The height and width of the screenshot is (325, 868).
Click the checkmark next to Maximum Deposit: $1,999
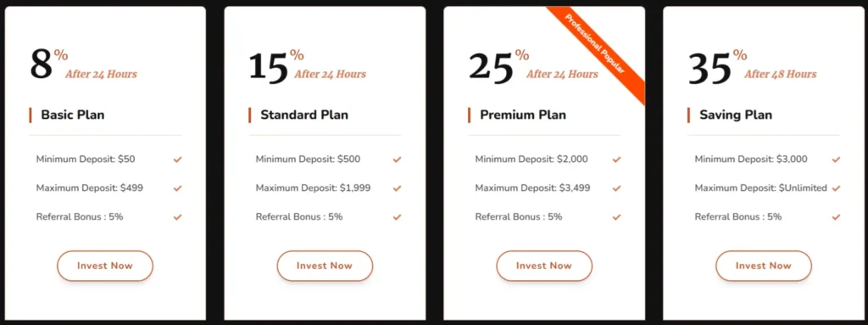[397, 188]
